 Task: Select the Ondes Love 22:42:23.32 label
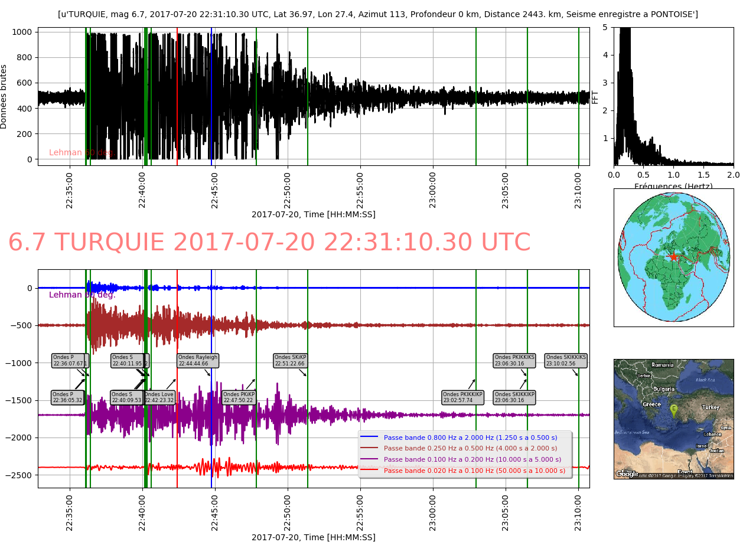(159, 397)
